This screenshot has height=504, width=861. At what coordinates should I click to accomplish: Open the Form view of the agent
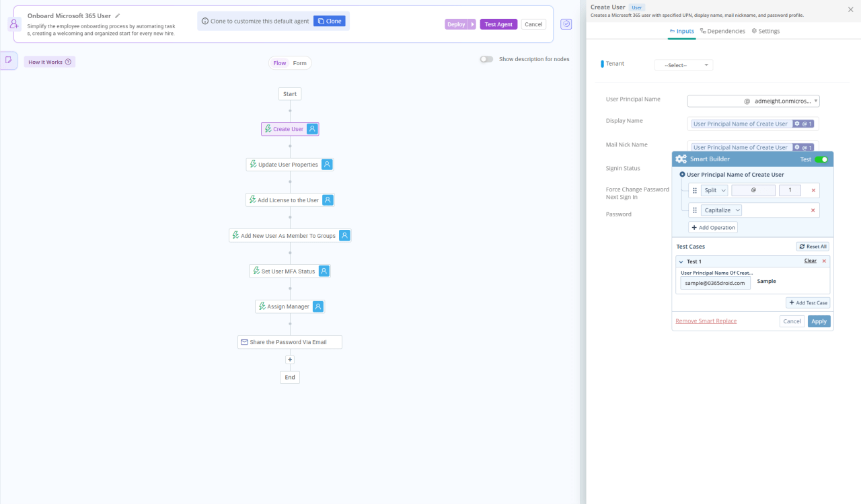[299, 62]
